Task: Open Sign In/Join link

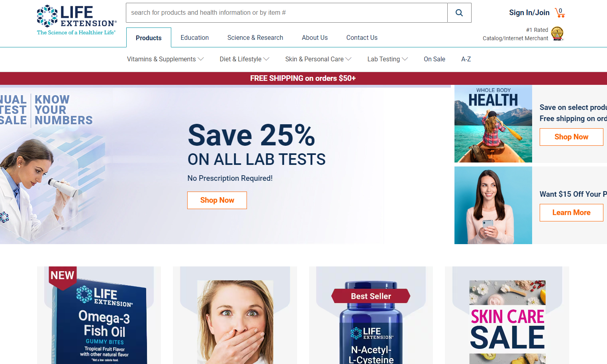Action: (x=529, y=13)
